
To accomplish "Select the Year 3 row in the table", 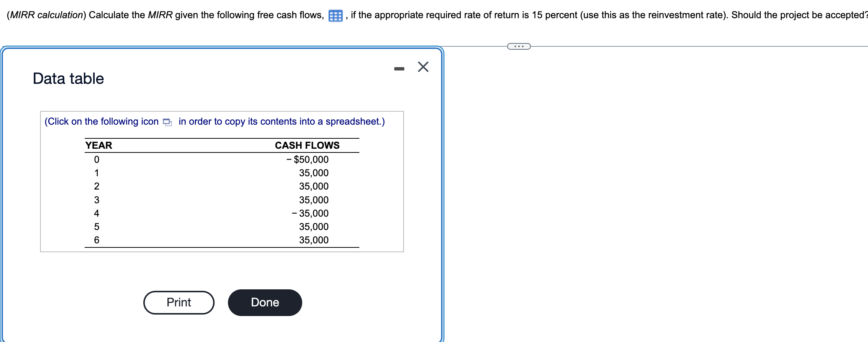I will [97, 200].
